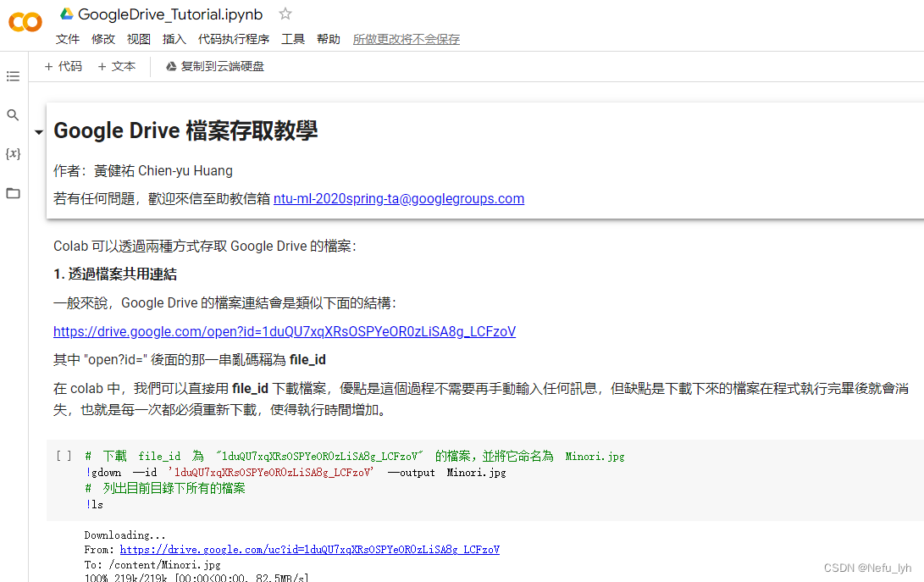Add a new text cell with + 文本

pyautogui.click(x=117, y=65)
